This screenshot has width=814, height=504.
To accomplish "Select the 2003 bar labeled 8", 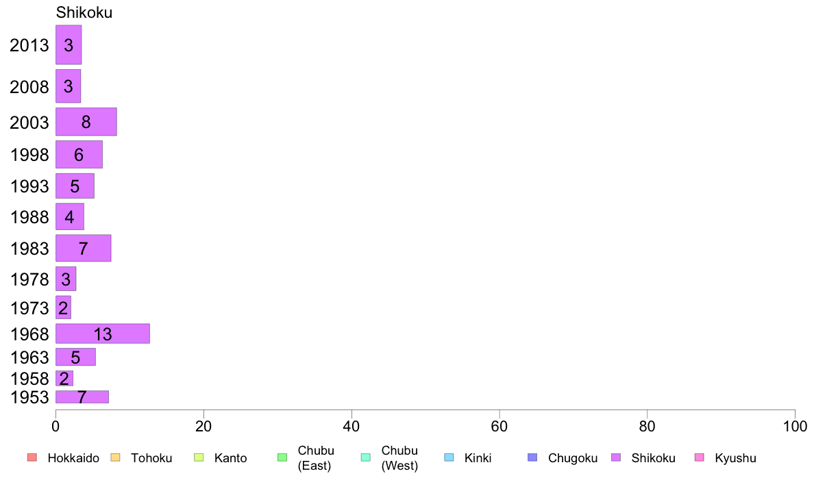I will pyautogui.click(x=86, y=122).
